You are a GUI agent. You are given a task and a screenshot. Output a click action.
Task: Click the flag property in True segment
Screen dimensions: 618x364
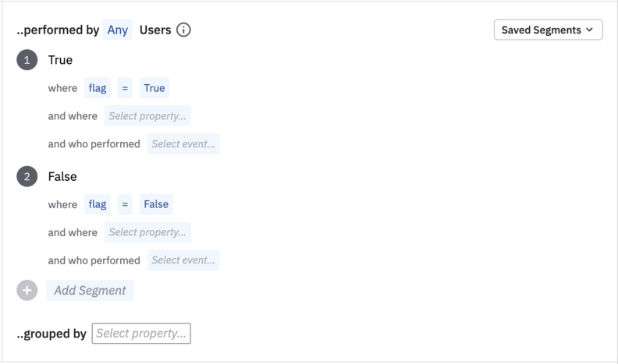(x=98, y=88)
